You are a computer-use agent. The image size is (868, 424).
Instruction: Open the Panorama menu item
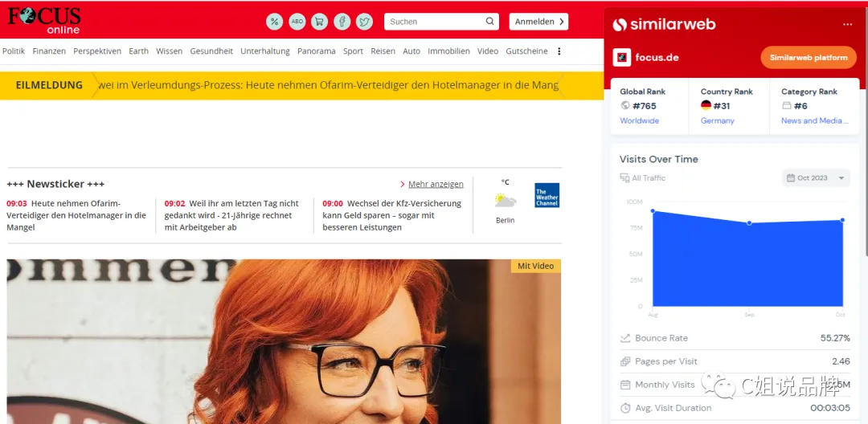(x=317, y=51)
